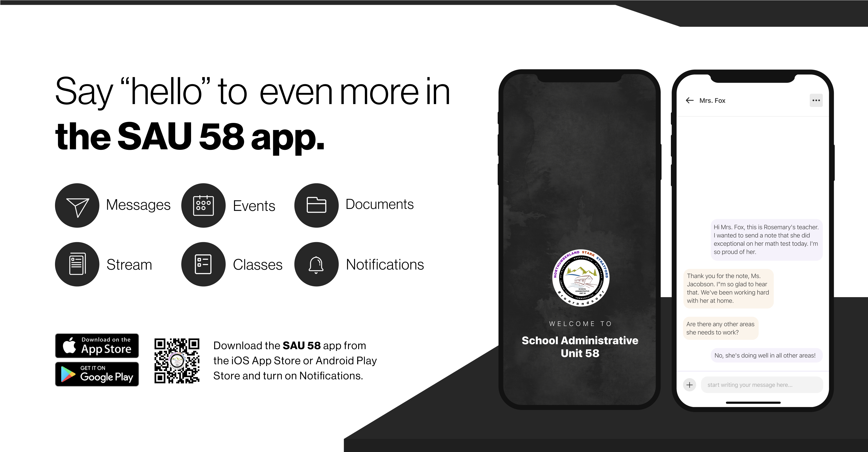
Task: Click the message compose plus button
Action: [x=690, y=385]
